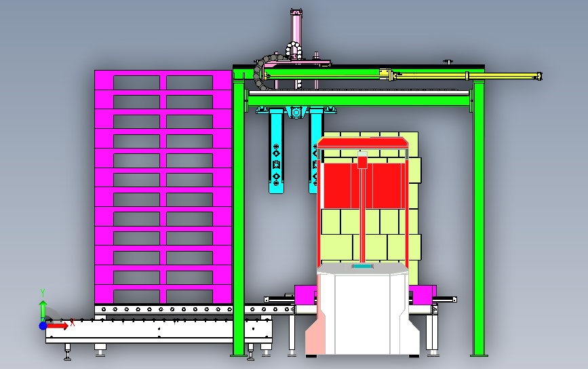The width and height of the screenshot is (588, 369).
Task: Select the green right gantry column
Action: pos(479,218)
